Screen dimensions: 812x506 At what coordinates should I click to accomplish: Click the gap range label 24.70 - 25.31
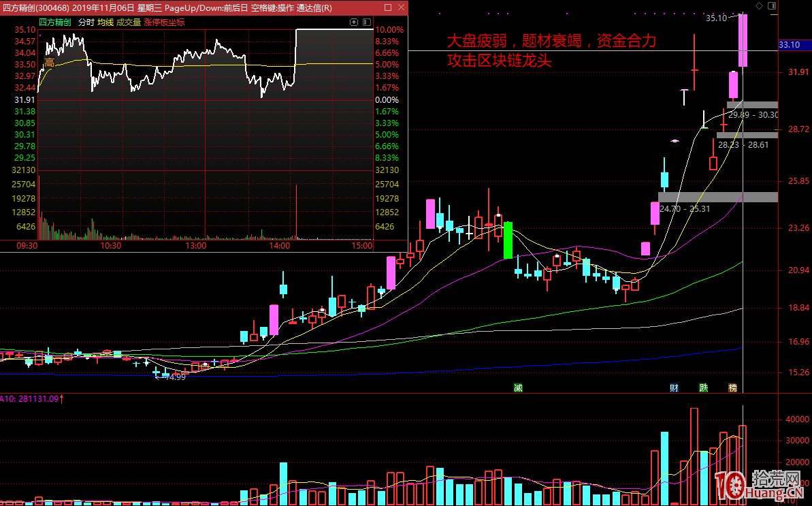point(685,209)
